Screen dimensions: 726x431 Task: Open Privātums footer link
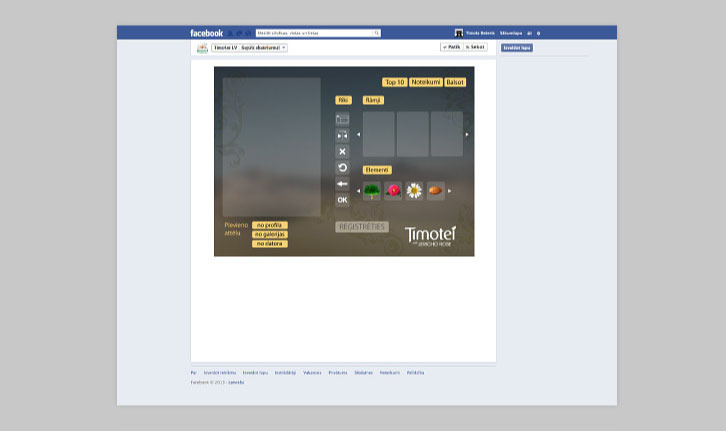pyautogui.click(x=338, y=373)
